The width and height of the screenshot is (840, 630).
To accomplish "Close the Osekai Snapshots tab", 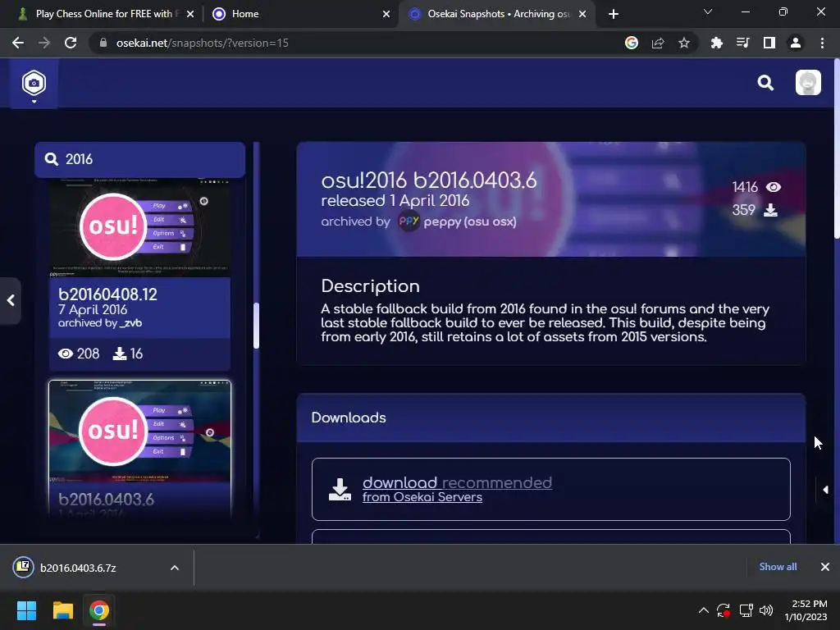I will 582,14.
